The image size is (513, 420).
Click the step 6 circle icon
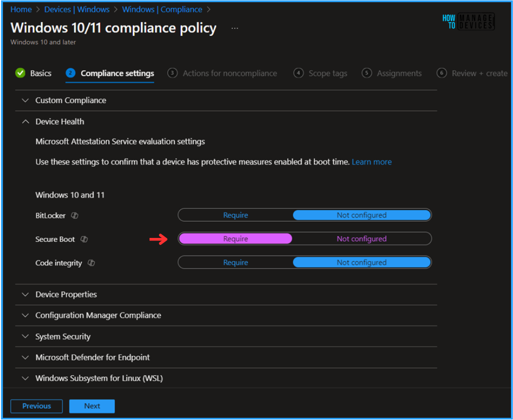442,73
